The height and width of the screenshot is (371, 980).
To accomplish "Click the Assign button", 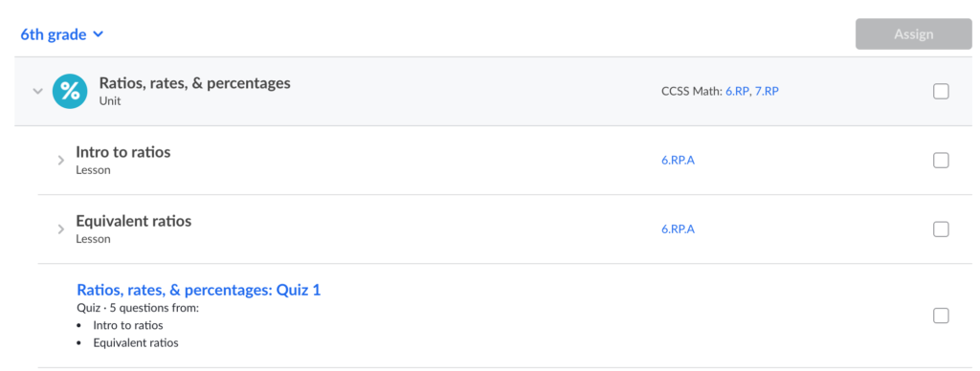I will click(x=913, y=34).
